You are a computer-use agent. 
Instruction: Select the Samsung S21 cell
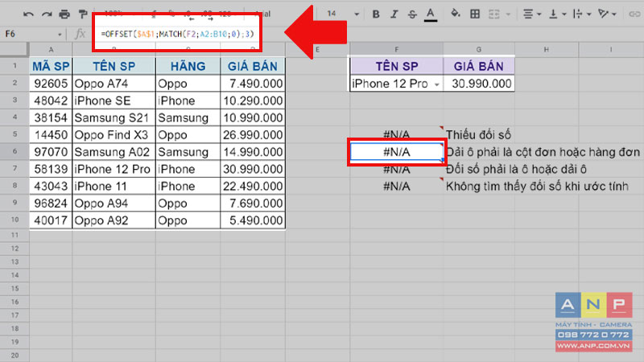pyautogui.click(x=114, y=117)
